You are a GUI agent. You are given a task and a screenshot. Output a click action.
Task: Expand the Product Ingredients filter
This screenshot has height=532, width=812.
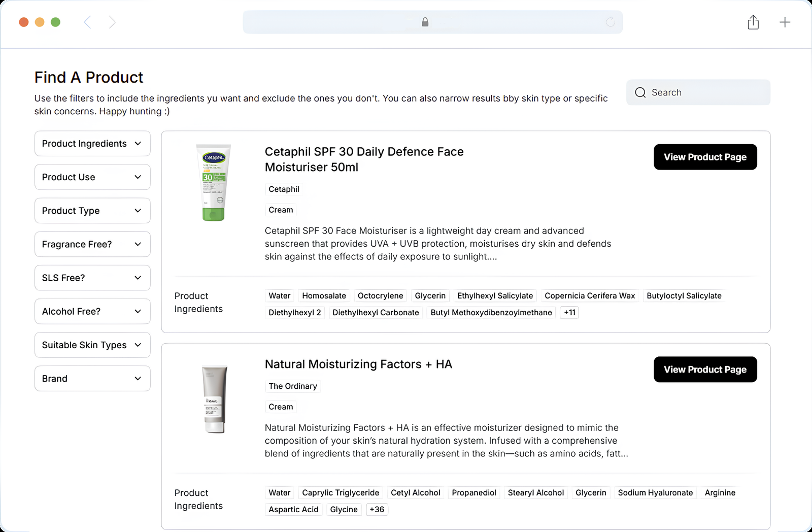tap(92, 144)
